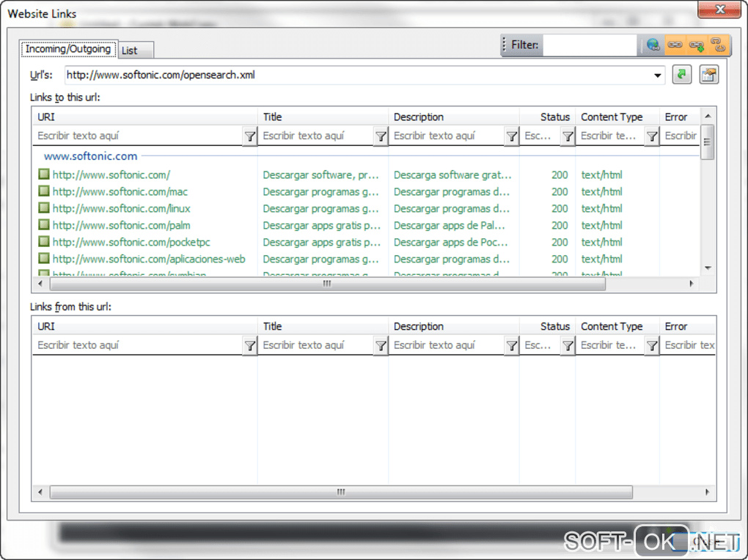Click the toolbar grip handle beside Filter
This screenshot has height=560, width=748.
pyautogui.click(x=505, y=45)
